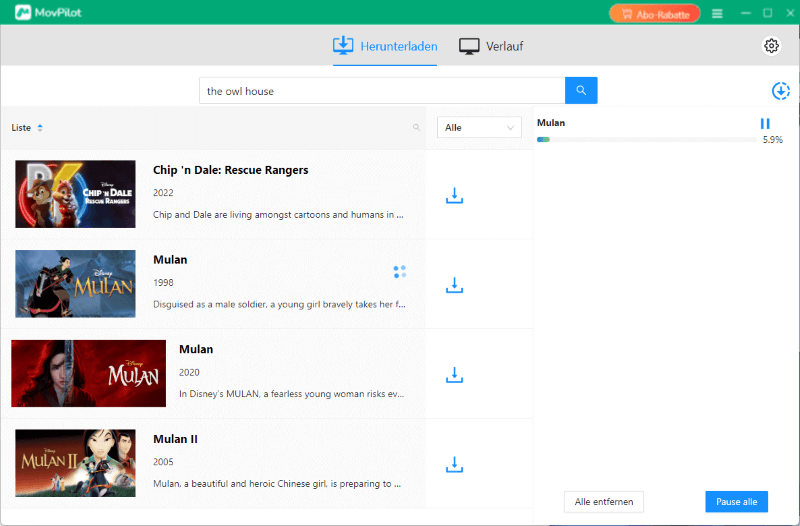Click the year '2020' under Mulan
Image resolution: width=800 pixels, height=526 pixels.
click(x=189, y=372)
